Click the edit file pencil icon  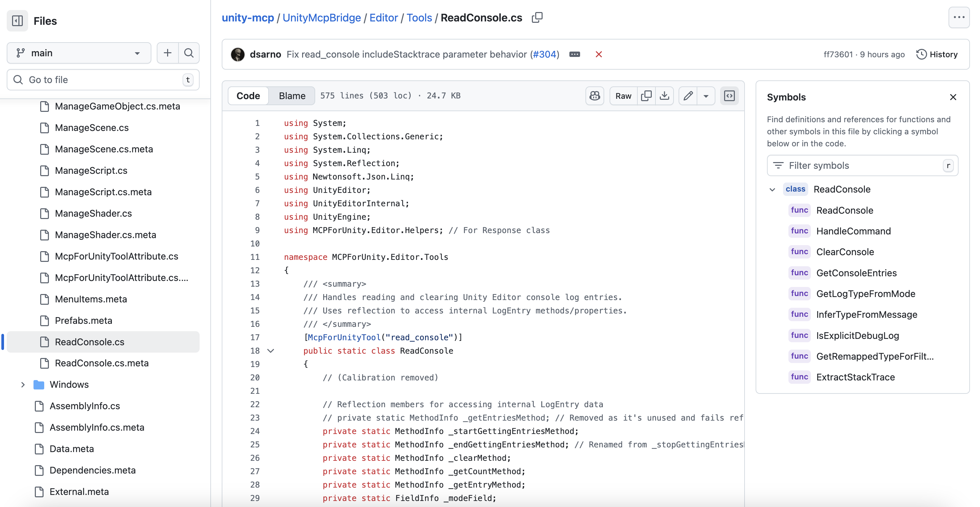tap(688, 96)
